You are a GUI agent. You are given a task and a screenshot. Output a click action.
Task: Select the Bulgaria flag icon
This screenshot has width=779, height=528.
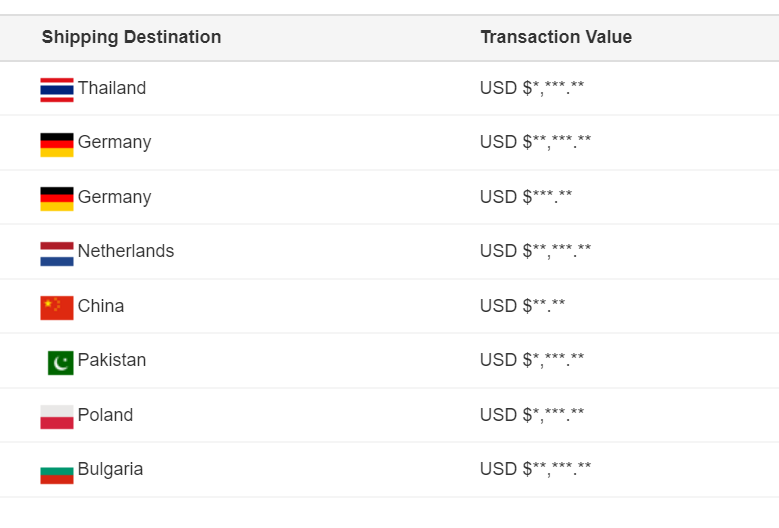[x=57, y=475]
